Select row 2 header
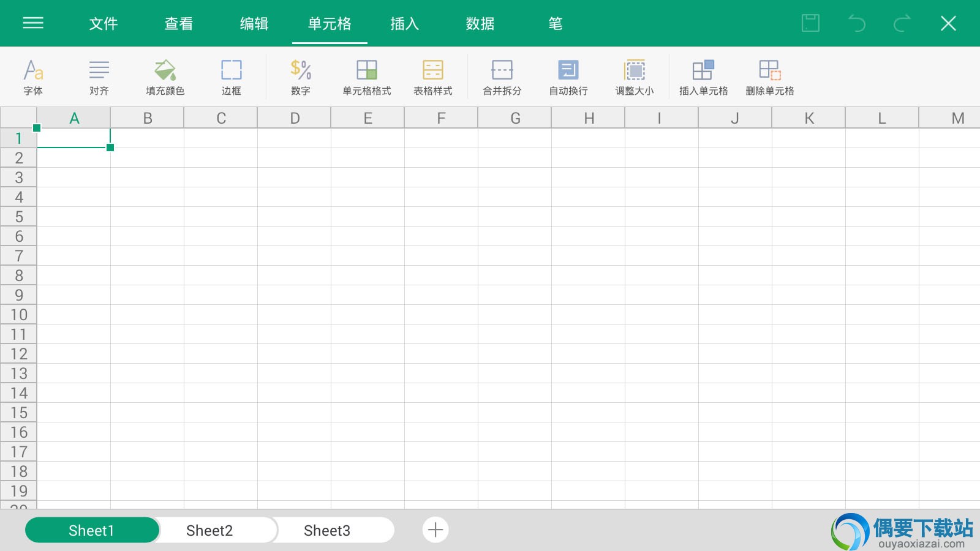 tap(18, 158)
